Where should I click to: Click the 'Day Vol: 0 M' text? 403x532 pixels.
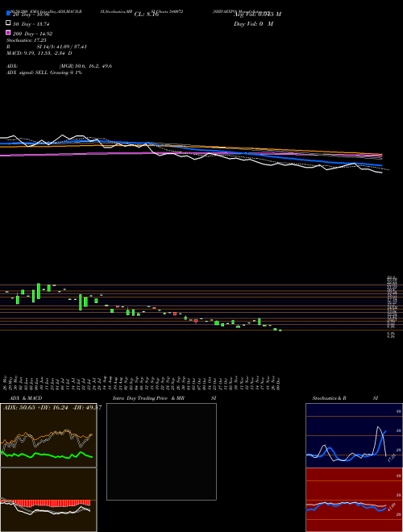click(253, 23)
